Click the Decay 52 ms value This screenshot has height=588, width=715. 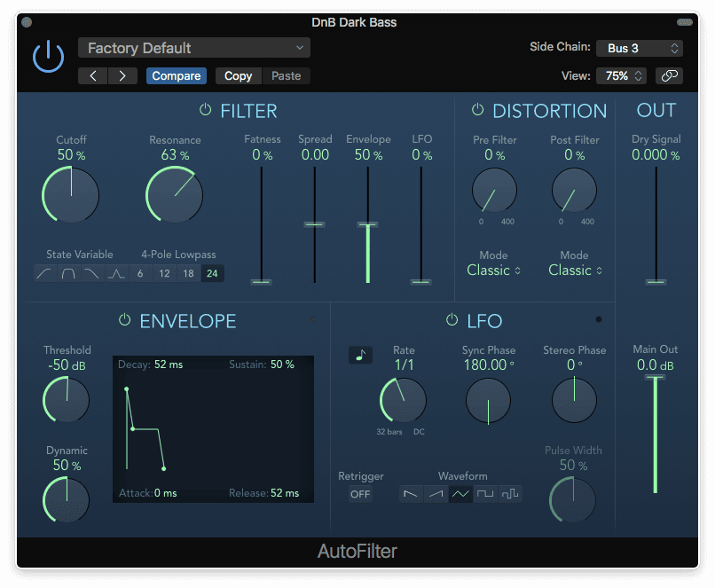169,365
